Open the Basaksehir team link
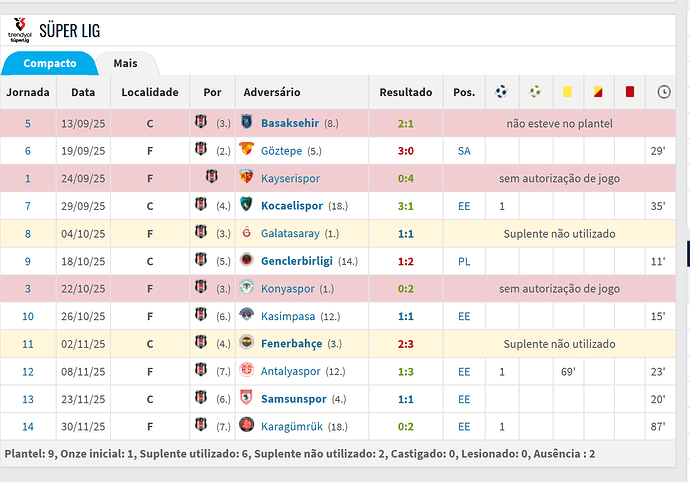 pos(290,123)
